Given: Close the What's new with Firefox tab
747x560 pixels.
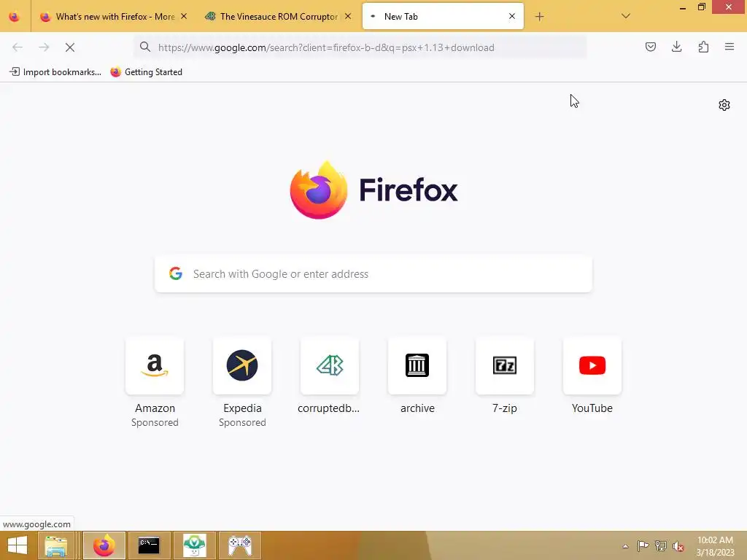Looking at the screenshot, I should coord(183,17).
